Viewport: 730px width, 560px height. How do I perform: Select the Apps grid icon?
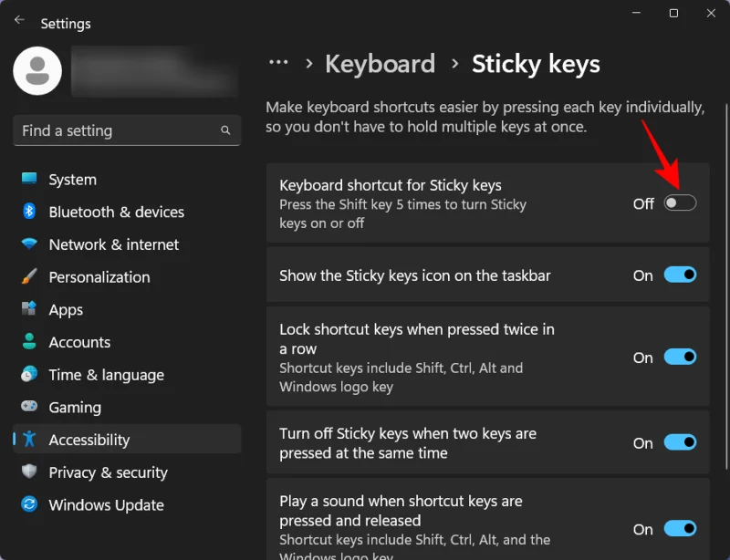(31, 309)
